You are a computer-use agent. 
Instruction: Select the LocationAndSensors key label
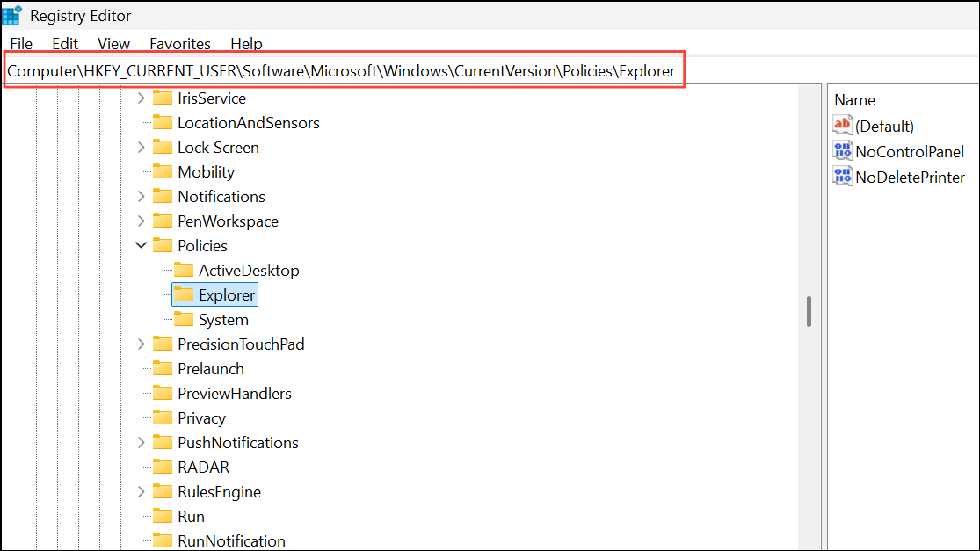pyautogui.click(x=249, y=123)
